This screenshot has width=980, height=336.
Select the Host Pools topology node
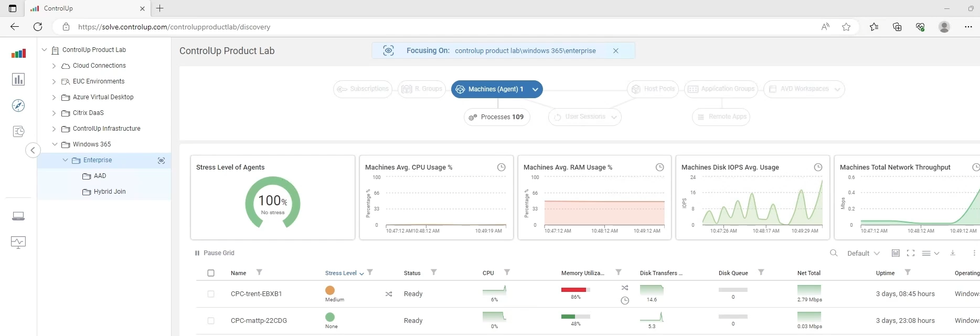point(653,89)
